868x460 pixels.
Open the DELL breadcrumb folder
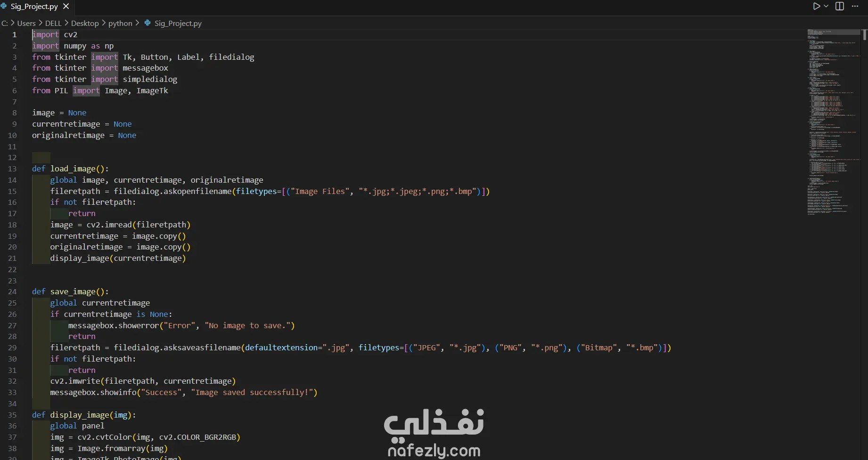(x=53, y=23)
